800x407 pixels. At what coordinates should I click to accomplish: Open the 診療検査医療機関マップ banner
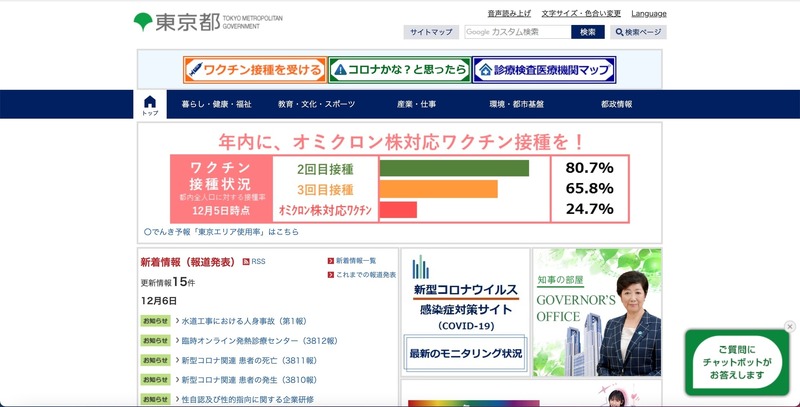[543, 70]
